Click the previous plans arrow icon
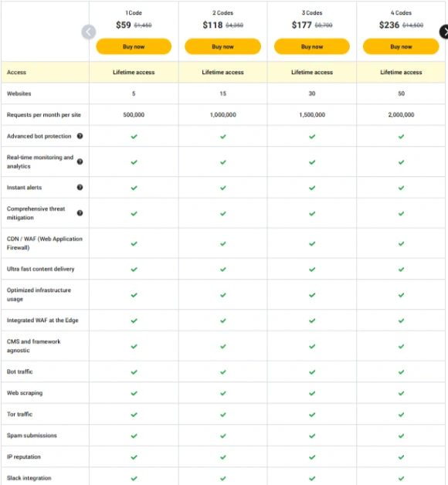The width and height of the screenshot is (448, 485). coord(89,32)
